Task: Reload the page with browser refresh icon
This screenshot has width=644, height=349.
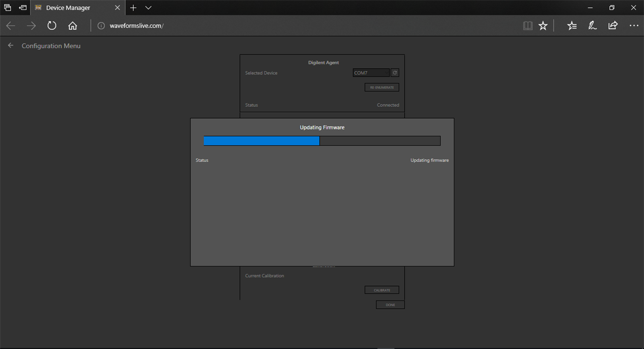Action: pos(52,25)
